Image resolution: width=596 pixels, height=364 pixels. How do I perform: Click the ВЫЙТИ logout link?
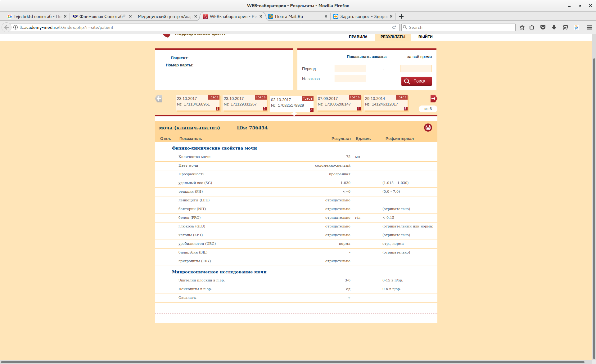click(x=425, y=37)
